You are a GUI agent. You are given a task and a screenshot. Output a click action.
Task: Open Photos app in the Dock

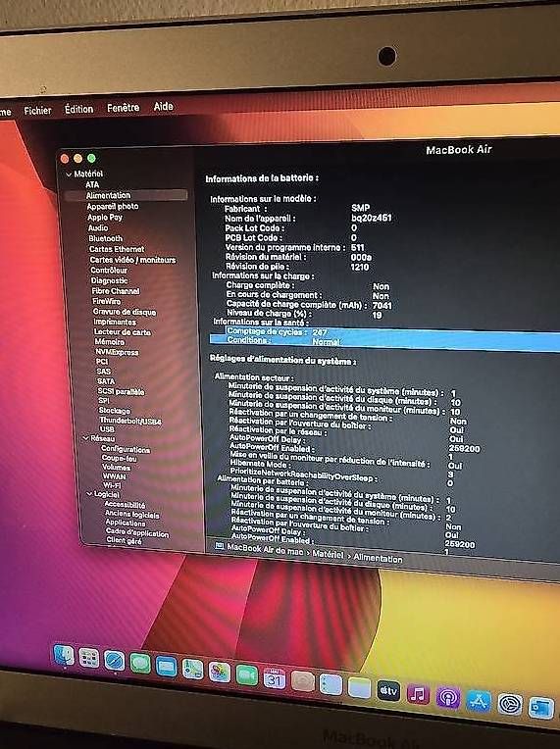click(220, 673)
